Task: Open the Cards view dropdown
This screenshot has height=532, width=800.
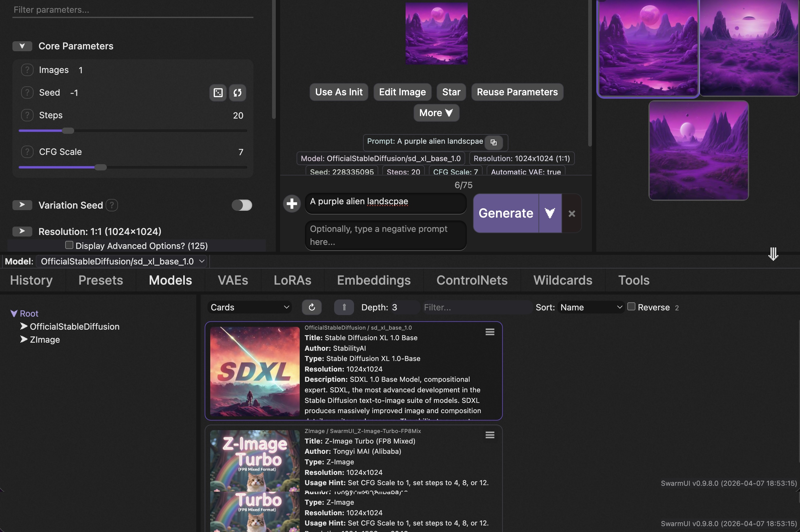Action: point(249,307)
